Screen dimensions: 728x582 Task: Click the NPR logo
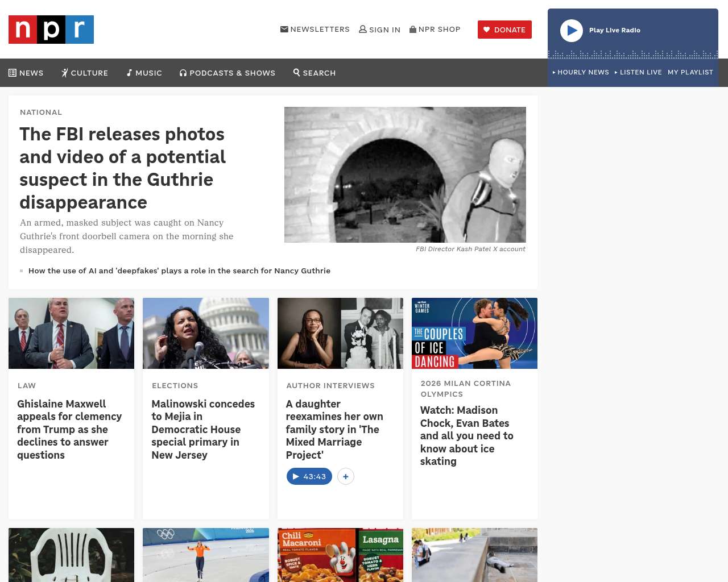pos(51,30)
